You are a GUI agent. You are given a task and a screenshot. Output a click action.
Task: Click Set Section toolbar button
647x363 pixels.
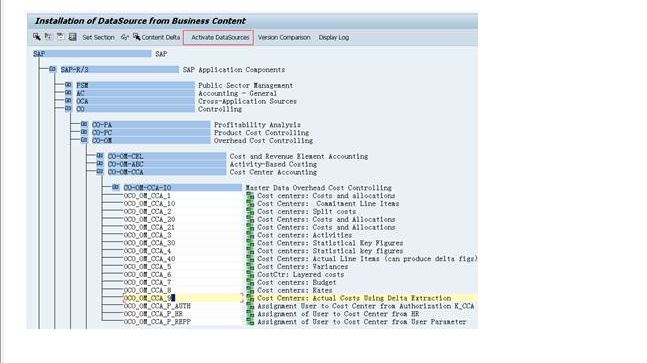(x=98, y=37)
